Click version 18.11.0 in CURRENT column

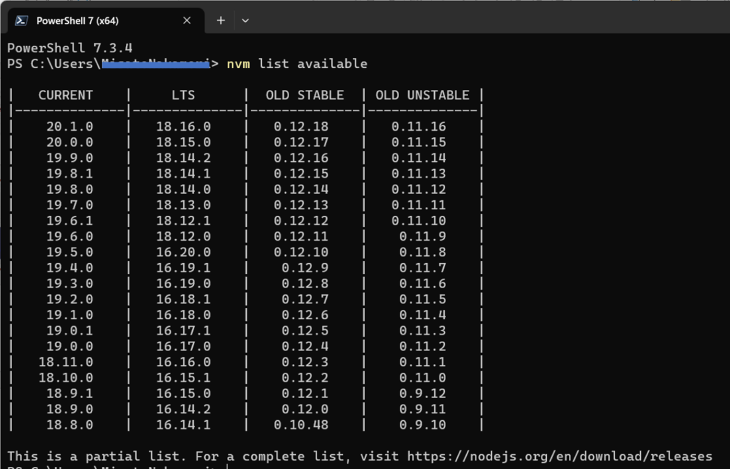(66, 362)
